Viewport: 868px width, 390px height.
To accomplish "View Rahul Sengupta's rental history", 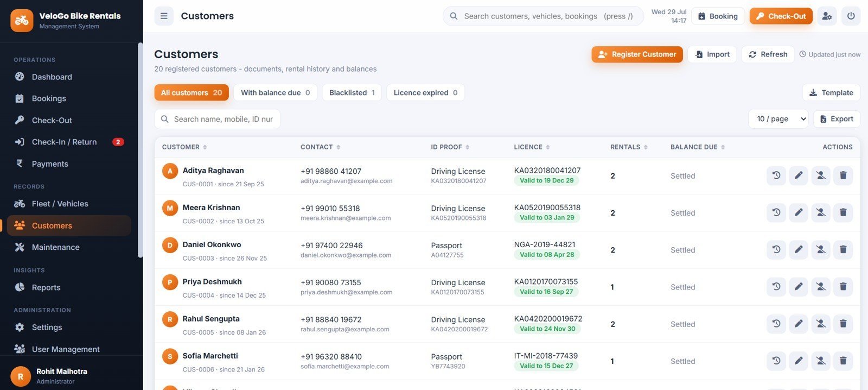I will coord(776,324).
